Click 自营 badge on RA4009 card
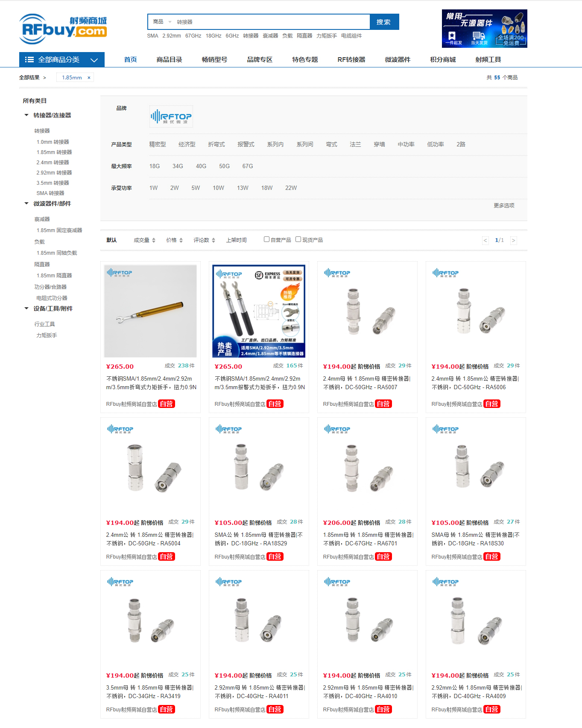582x728 pixels. pos(492,709)
